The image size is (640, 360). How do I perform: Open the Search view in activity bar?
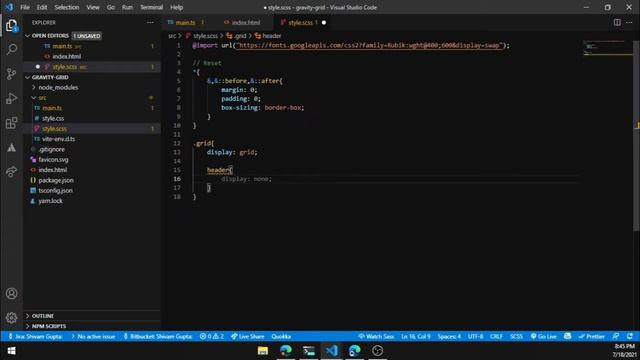tap(11, 49)
